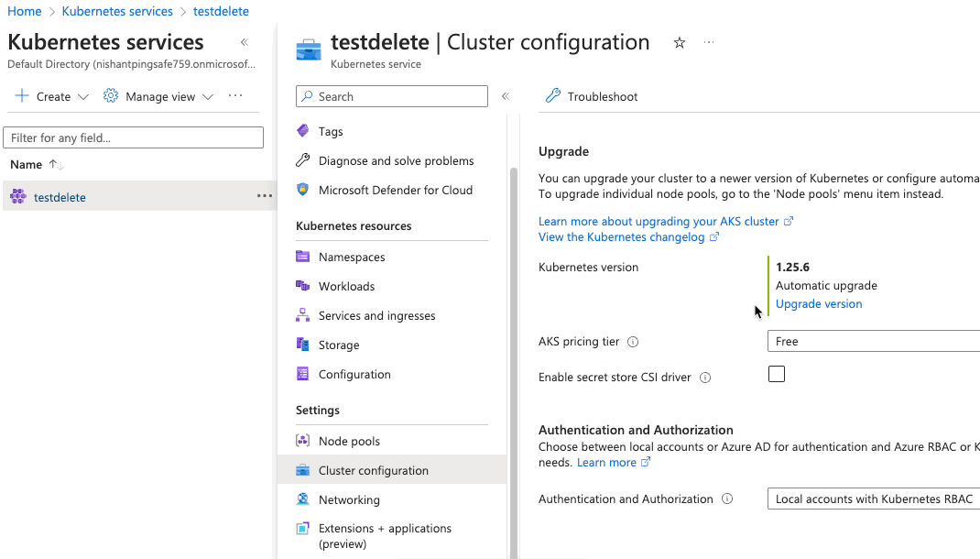Screen dimensions: 980x559
Task: Expand the Manage view dropdown
Action: pyautogui.click(x=159, y=96)
